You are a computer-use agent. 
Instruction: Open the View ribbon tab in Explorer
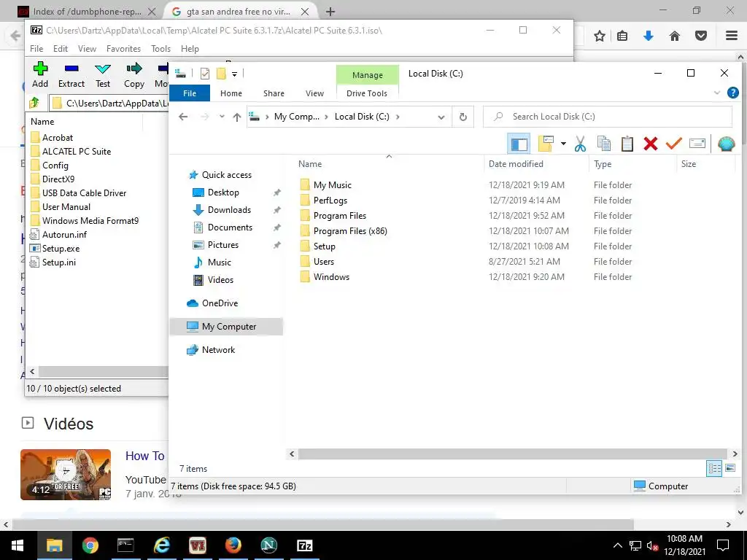314,93
